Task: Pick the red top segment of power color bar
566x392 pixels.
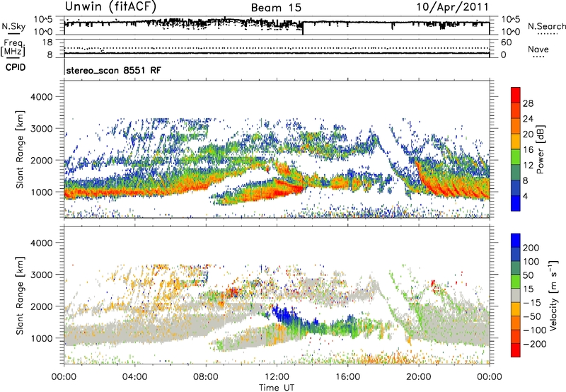Action: tap(516, 95)
